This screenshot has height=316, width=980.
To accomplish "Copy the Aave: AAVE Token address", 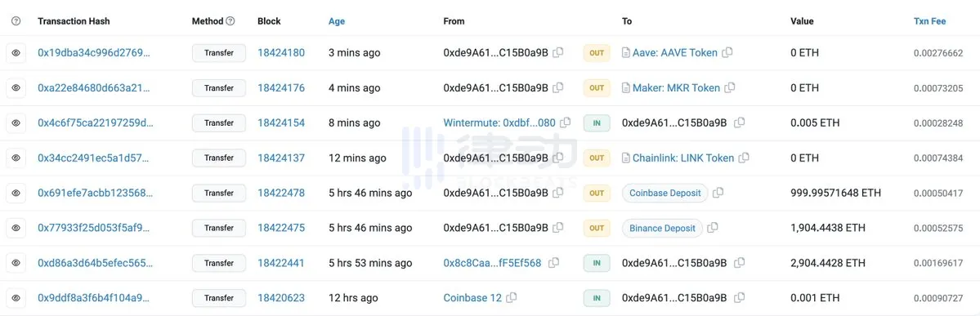I will pyautogui.click(x=727, y=52).
